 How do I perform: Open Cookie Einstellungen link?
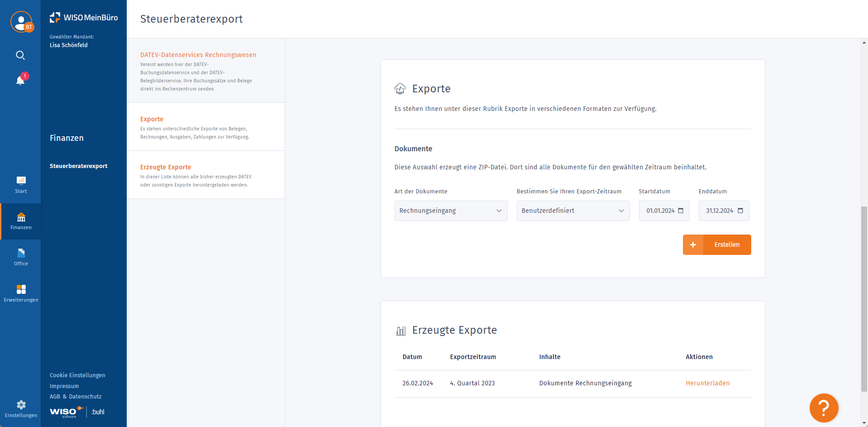(77, 375)
